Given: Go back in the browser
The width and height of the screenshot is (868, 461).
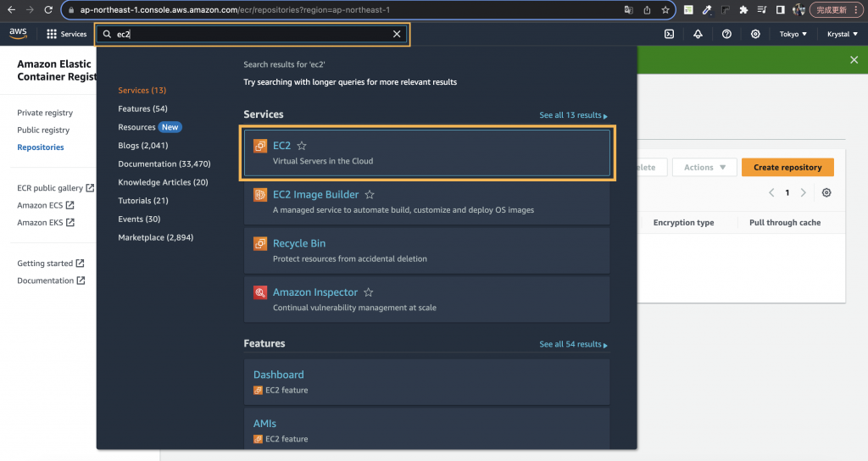Looking at the screenshot, I should (x=11, y=10).
